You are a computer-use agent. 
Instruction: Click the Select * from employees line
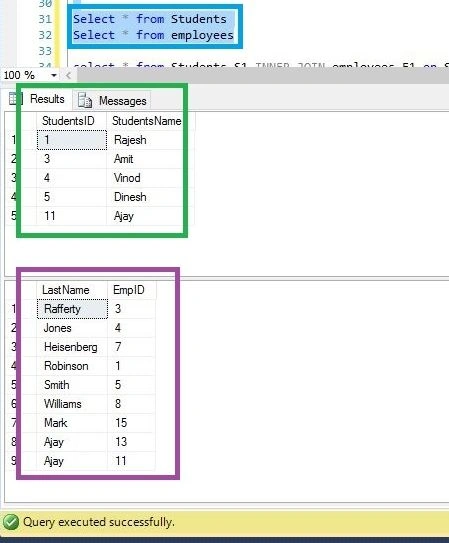[153, 35]
